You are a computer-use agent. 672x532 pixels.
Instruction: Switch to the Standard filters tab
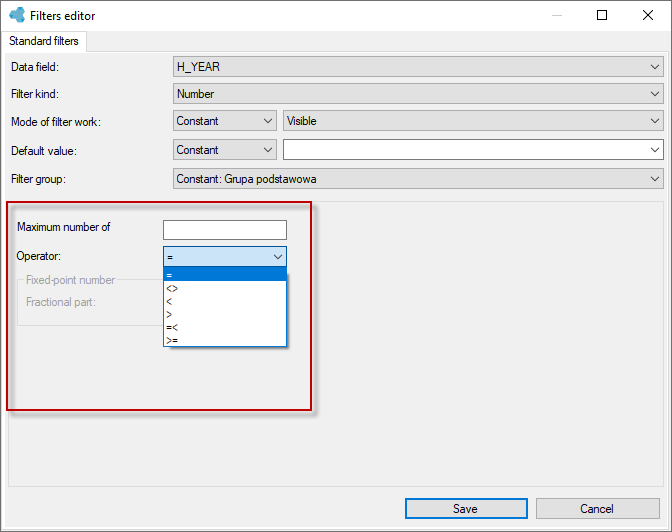44,41
